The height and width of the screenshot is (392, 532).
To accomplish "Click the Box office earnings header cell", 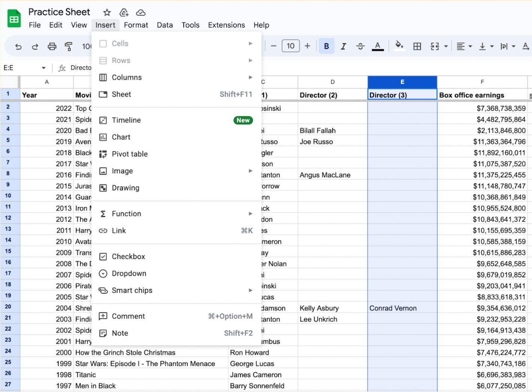I will coord(482,95).
